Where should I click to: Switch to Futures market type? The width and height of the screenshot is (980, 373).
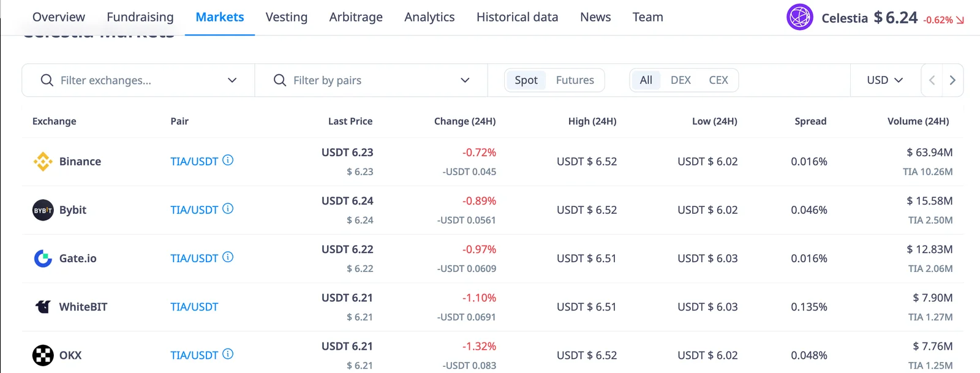[575, 80]
